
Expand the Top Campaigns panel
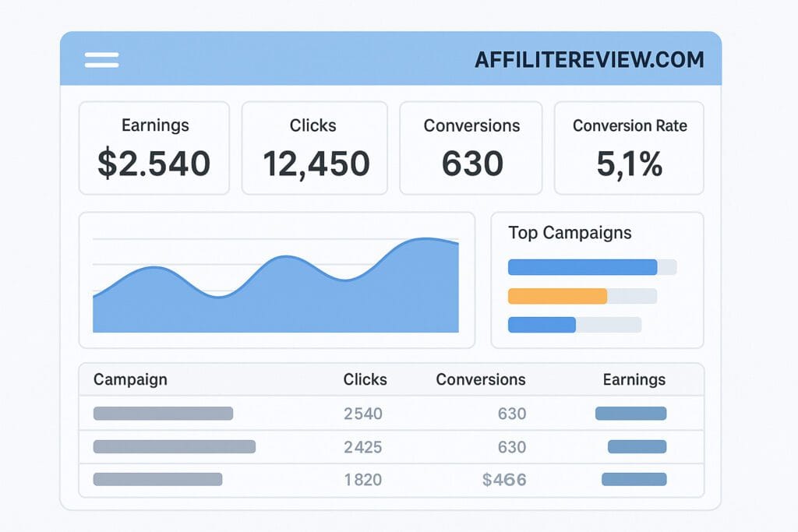pos(597,278)
